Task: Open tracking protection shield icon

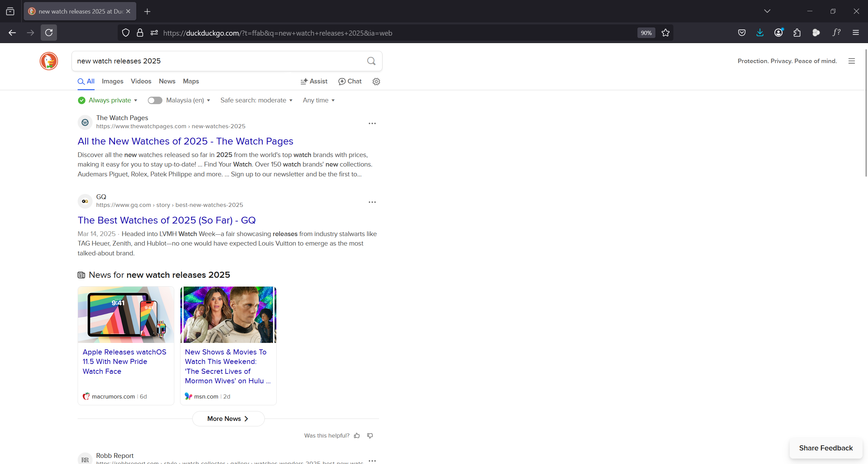Action: coord(126,33)
